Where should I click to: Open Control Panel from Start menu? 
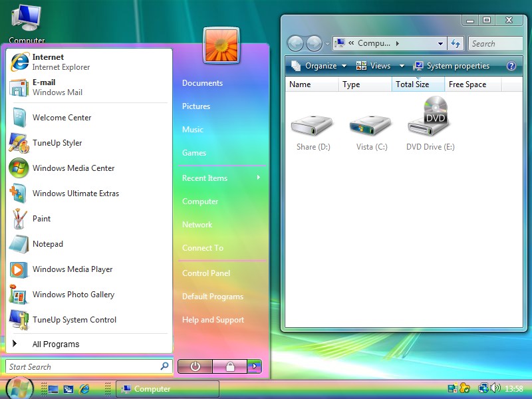[206, 273]
